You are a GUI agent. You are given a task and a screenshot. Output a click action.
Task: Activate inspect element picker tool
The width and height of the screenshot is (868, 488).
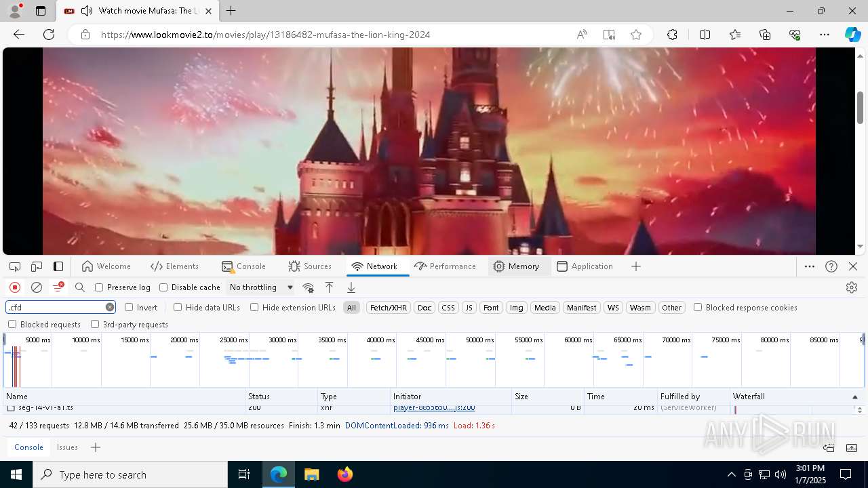point(15,266)
